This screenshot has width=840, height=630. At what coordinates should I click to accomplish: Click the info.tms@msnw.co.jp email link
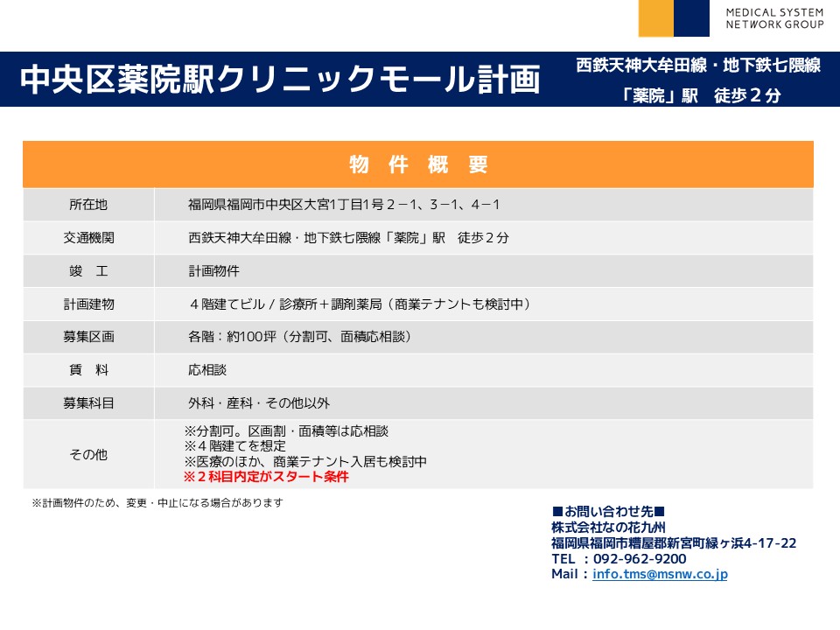(660, 574)
